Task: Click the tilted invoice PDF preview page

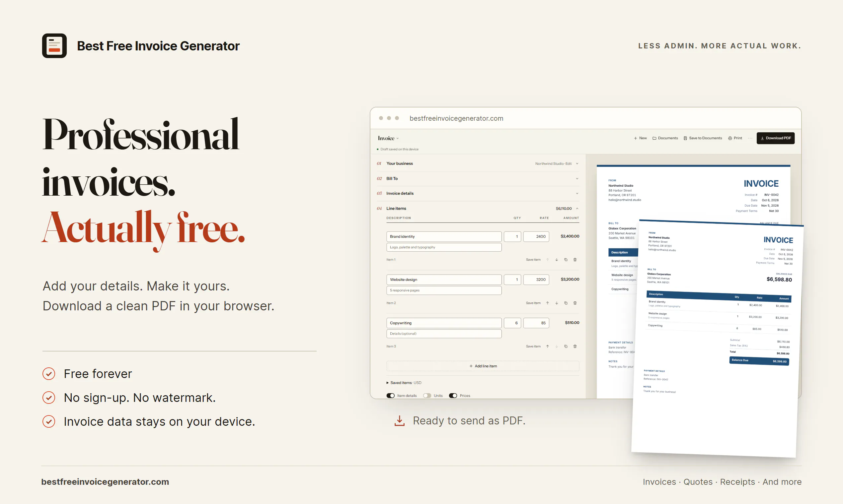Action: 717,339
